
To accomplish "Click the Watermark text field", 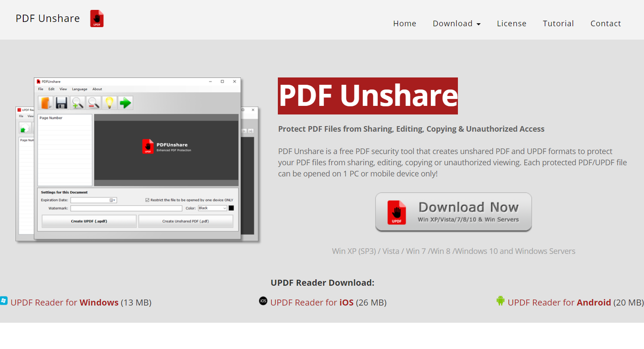I will (126, 208).
